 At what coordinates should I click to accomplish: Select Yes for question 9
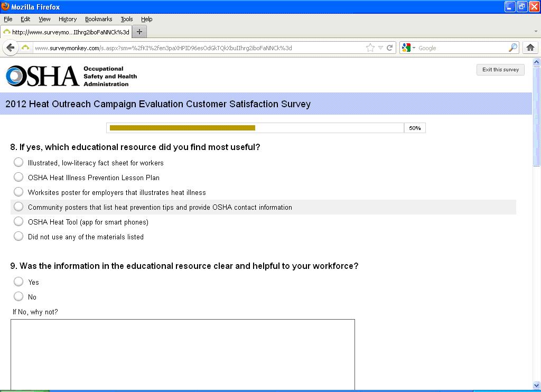click(18, 282)
